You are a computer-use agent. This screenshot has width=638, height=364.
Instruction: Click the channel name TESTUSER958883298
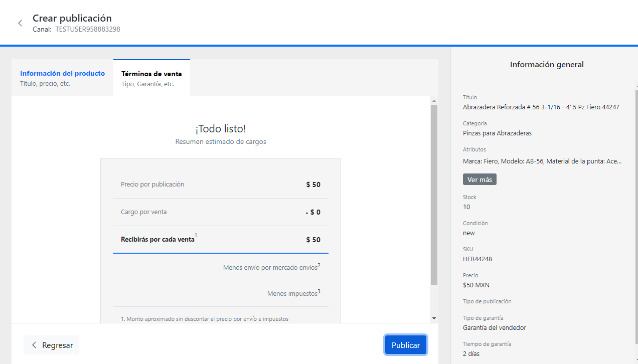pos(88,29)
